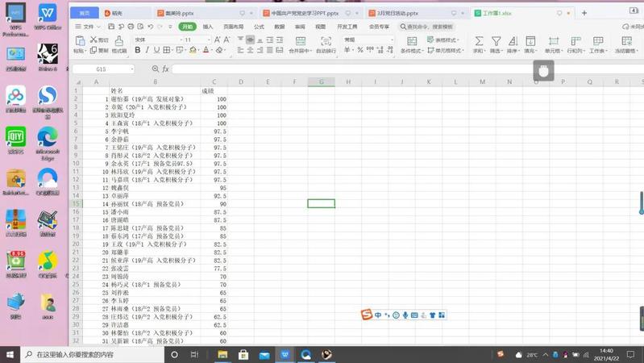Toggle align text left
644x363 pixels.
240,50
